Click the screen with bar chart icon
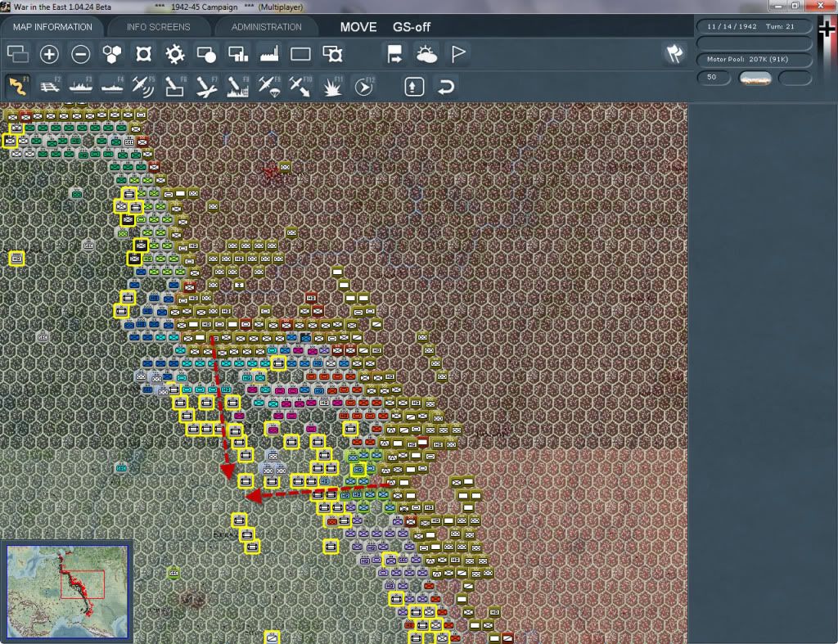The height and width of the screenshot is (644, 838). point(238,54)
